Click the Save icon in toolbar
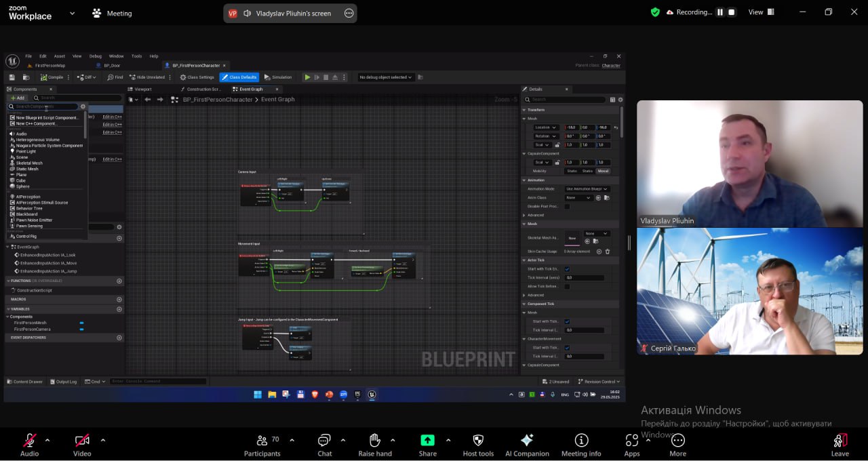The height and width of the screenshot is (461, 868). coord(12,77)
